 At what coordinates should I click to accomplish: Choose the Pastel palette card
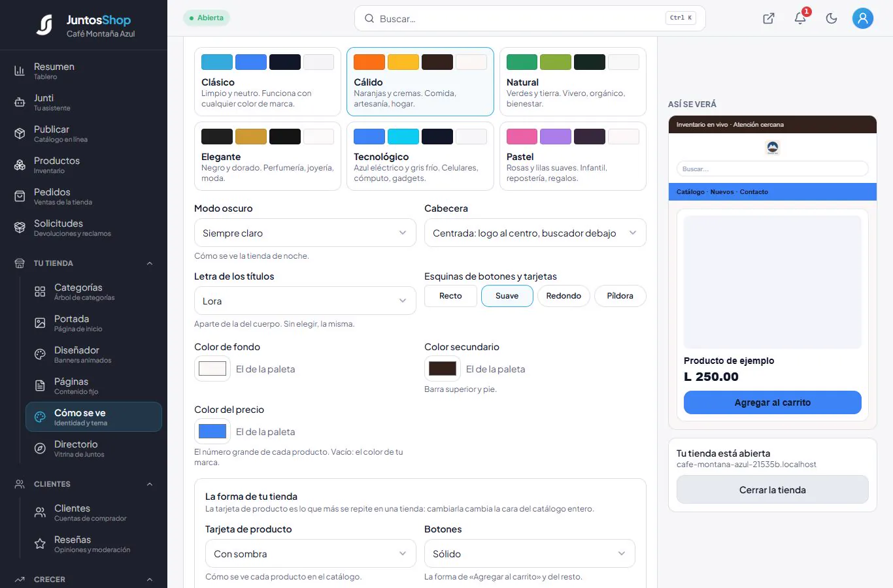click(x=573, y=156)
